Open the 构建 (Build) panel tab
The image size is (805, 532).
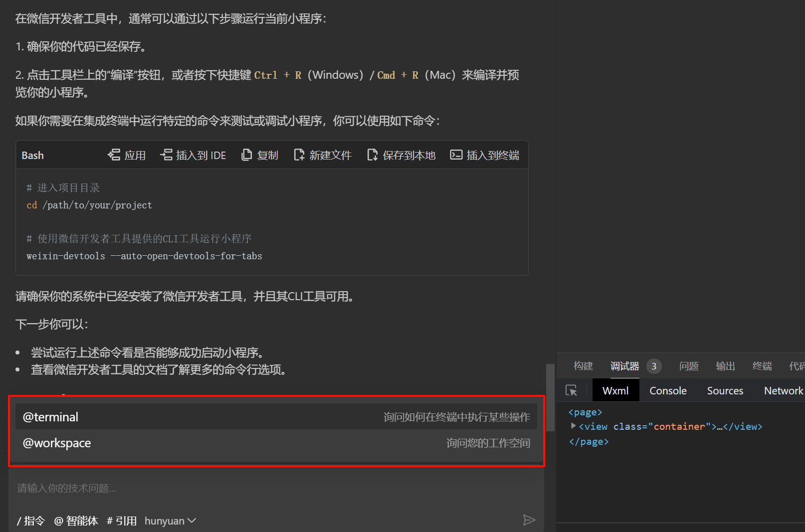(x=583, y=366)
